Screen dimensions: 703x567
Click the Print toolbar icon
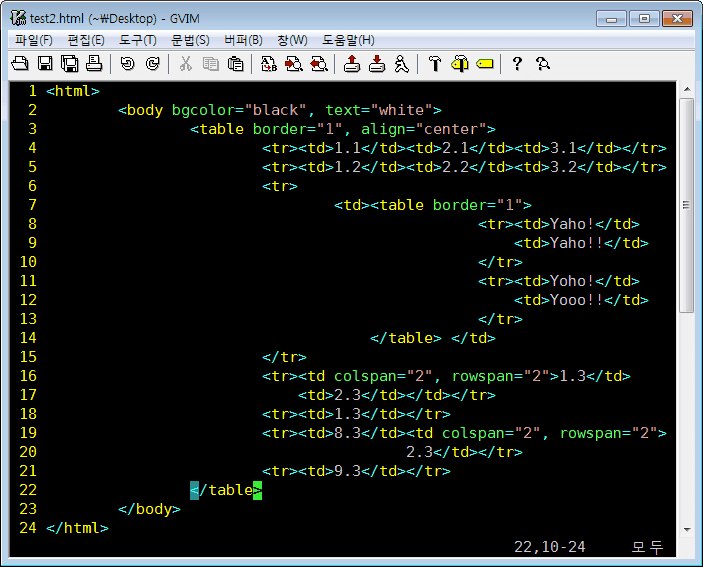[94, 64]
